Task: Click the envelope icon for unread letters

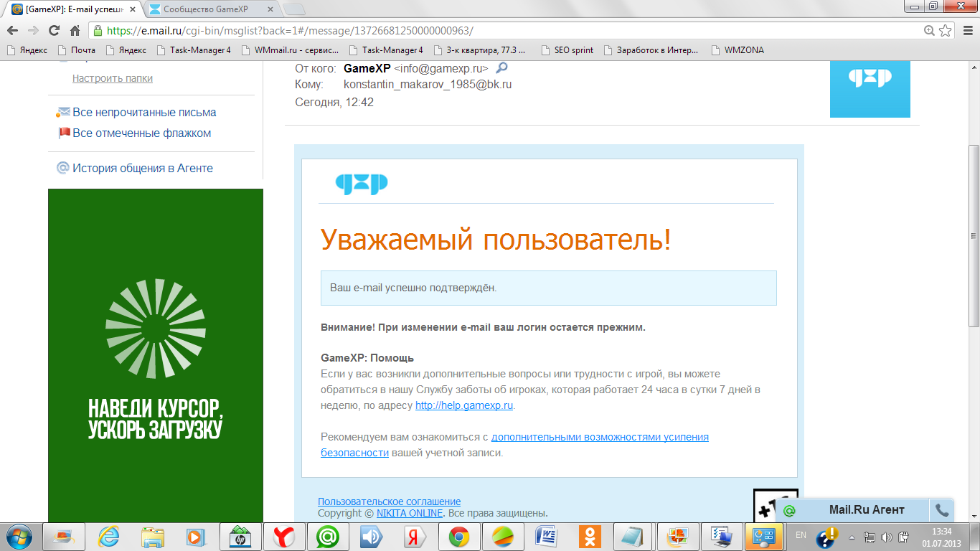Action: (x=63, y=112)
